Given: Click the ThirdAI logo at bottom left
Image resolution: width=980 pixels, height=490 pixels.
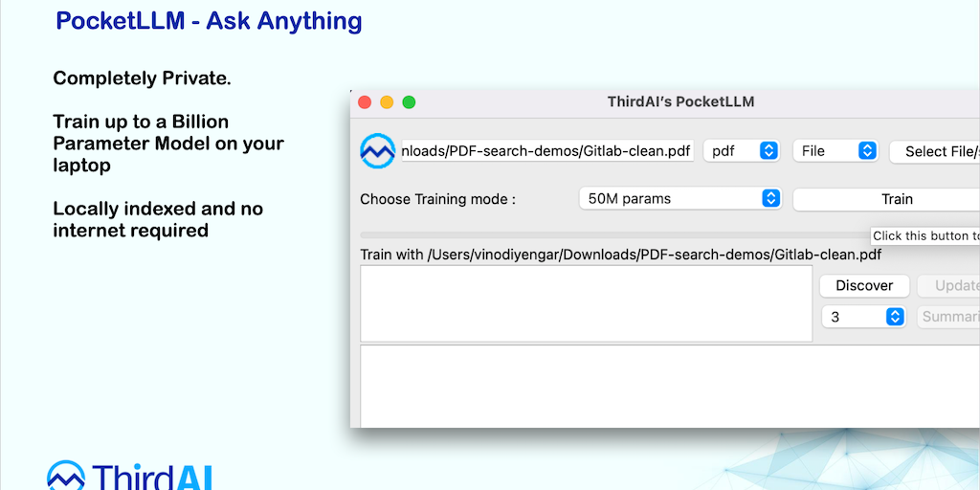Looking at the screenshot, I should tap(130, 475).
